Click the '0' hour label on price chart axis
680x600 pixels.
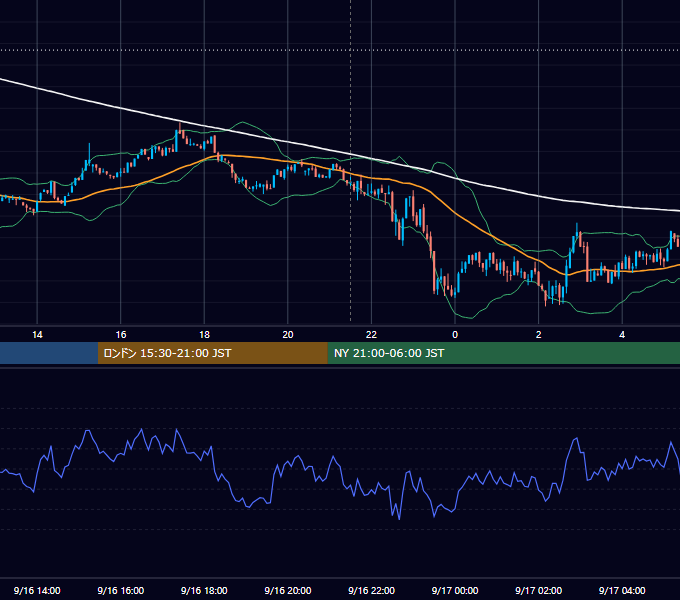[x=455, y=335]
